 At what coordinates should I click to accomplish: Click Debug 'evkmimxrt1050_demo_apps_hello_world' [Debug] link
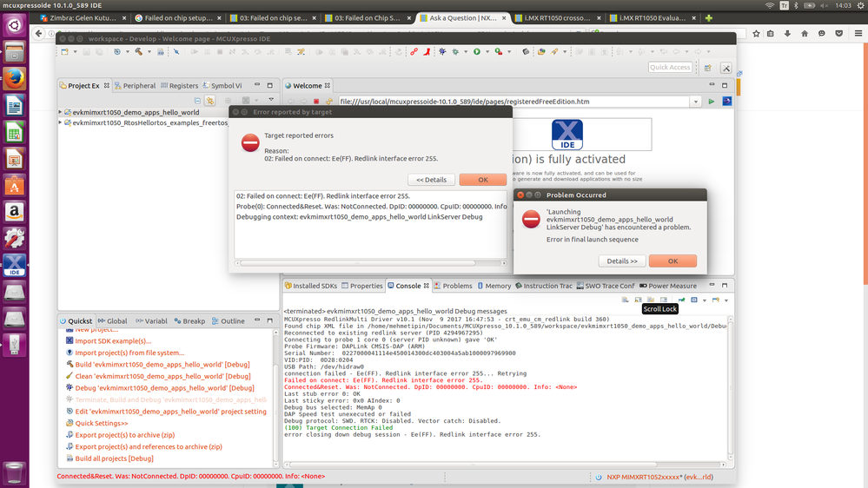click(x=164, y=388)
